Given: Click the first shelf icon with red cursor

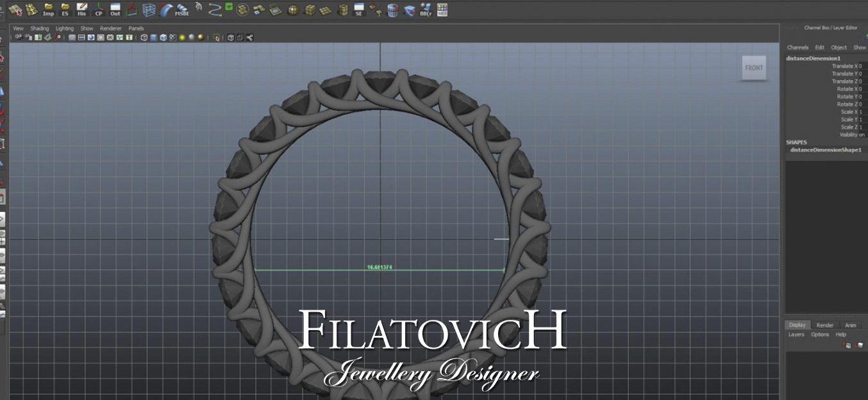Looking at the screenshot, I should 15,10.
